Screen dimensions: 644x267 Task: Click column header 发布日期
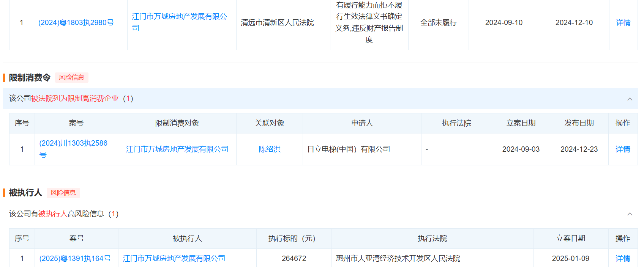[x=579, y=123]
